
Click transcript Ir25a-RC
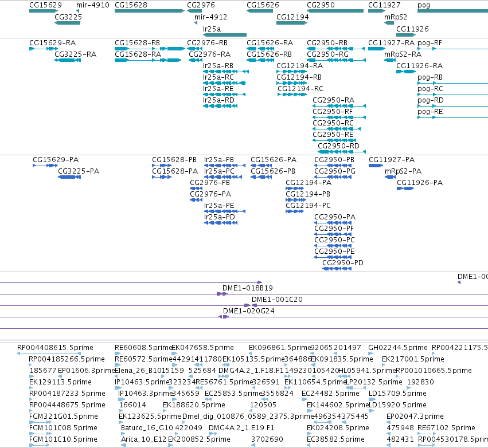224,83
